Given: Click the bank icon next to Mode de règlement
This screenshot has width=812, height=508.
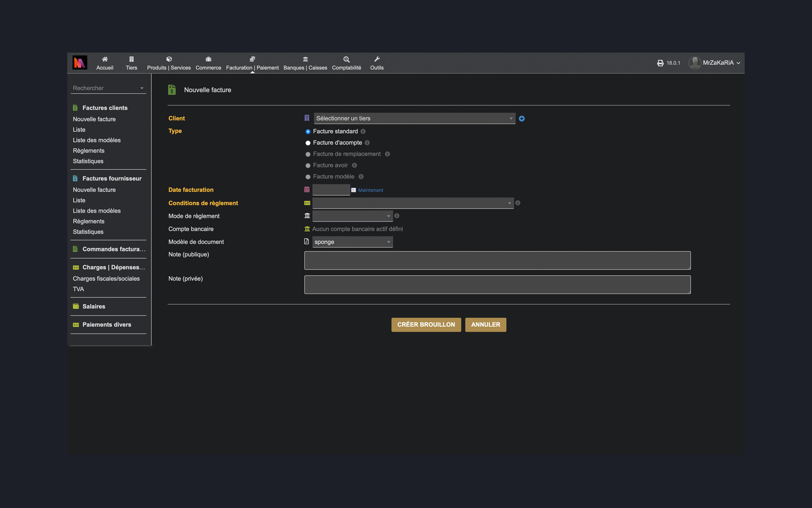Looking at the screenshot, I should coord(307,215).
